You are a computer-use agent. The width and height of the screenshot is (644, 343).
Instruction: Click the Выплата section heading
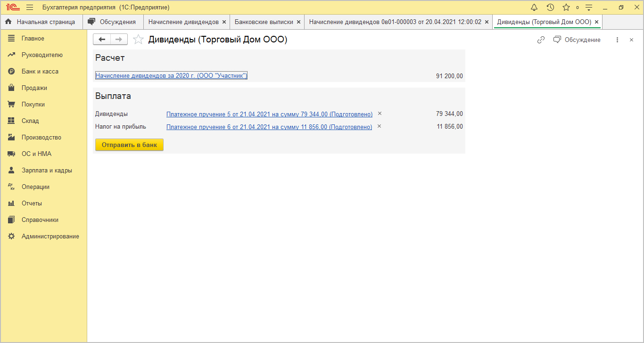[113, 96]
